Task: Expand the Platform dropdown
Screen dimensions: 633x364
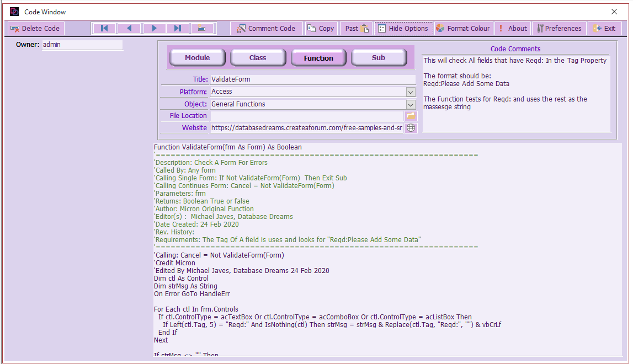Action: [x=411, y=92]
